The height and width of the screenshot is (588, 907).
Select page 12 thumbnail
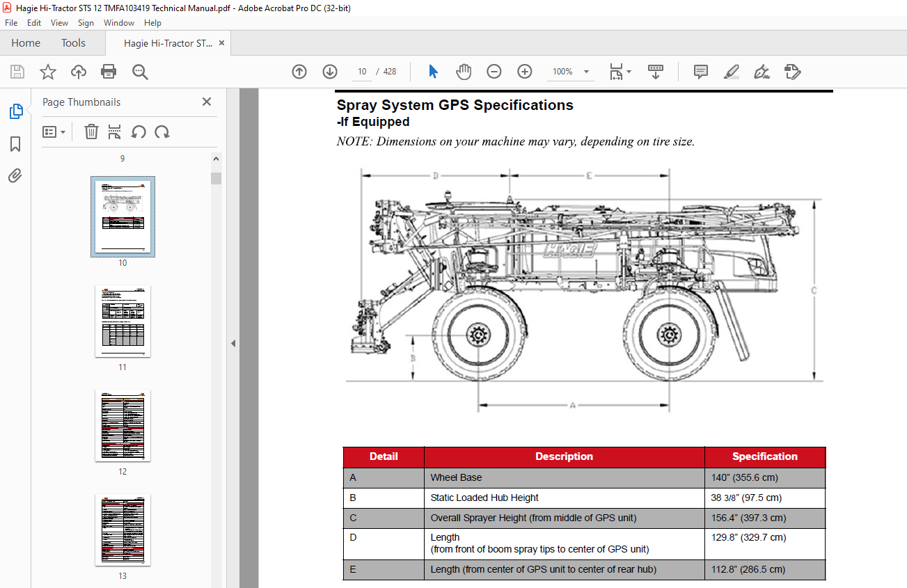123,425
